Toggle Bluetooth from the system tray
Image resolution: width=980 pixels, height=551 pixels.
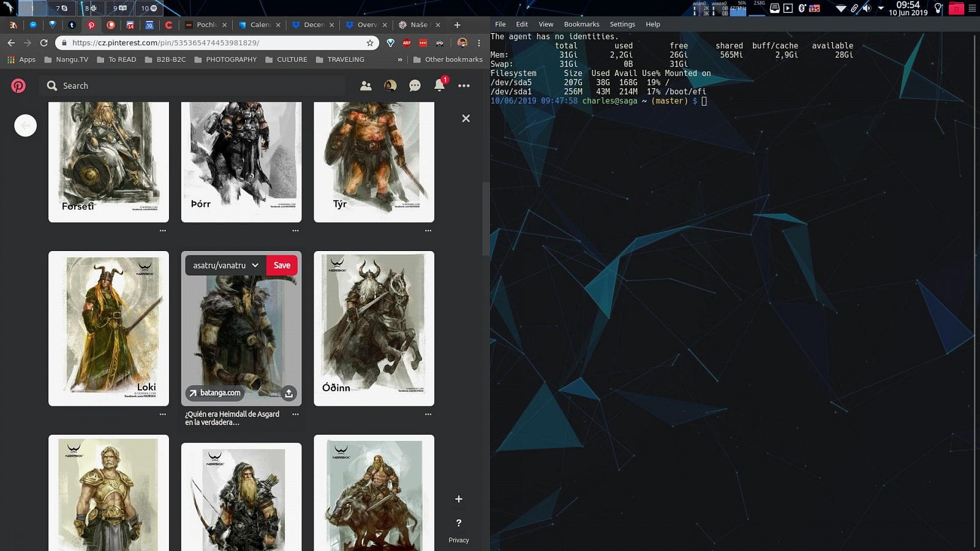coord(801,8)
